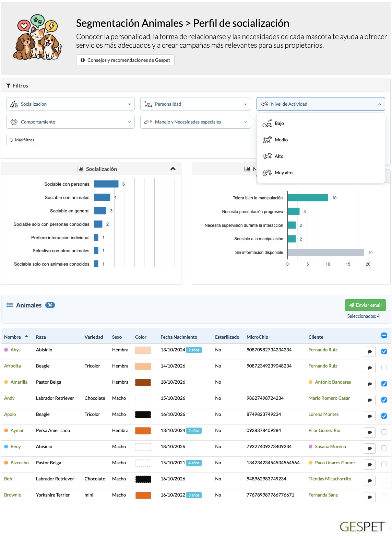Choose Alto from the activity list
The height and width of the screenshot is (536, 392).
point(321,156)
